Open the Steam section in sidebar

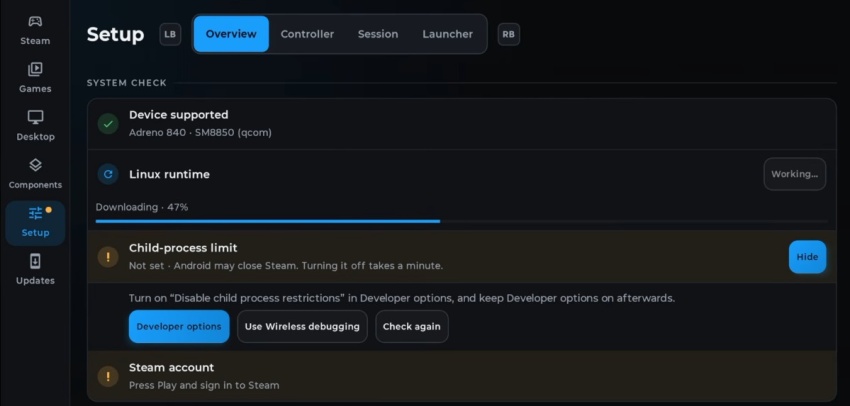point(35,31)
